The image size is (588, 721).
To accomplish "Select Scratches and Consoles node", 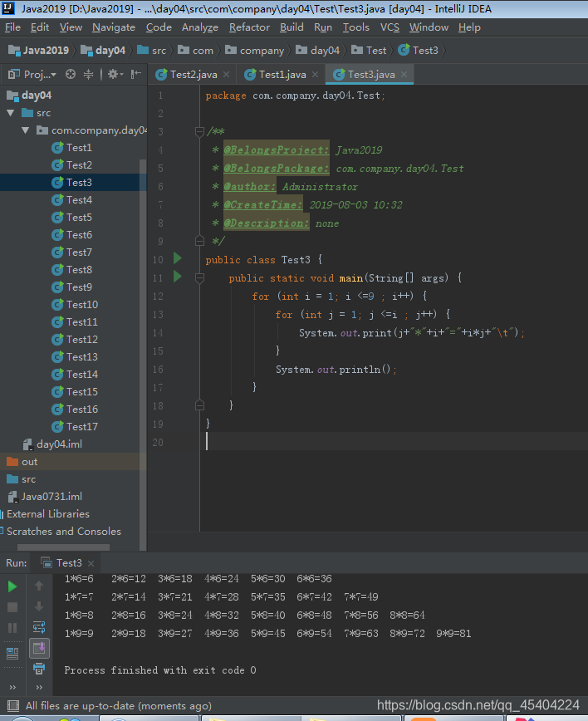I will pos(61,532).
